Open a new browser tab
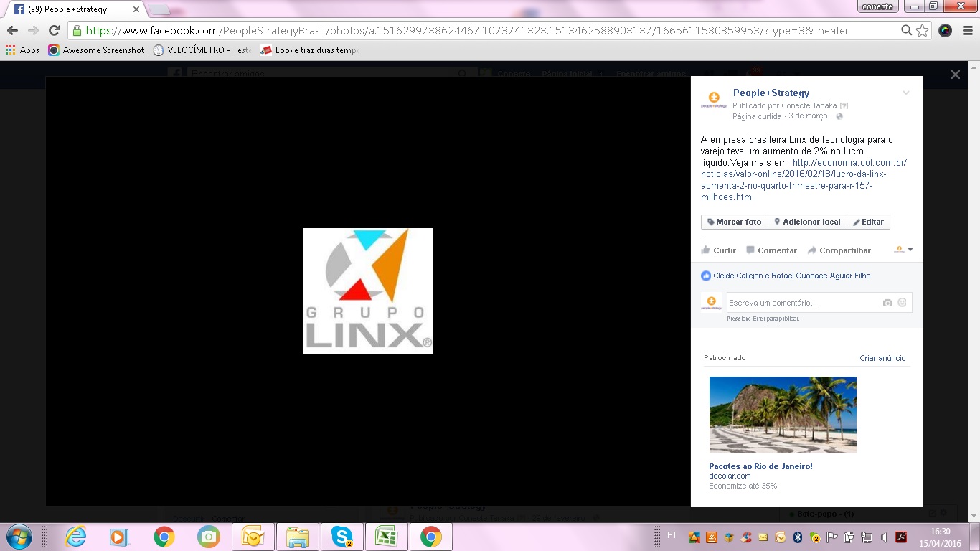 tap(159, 9)
